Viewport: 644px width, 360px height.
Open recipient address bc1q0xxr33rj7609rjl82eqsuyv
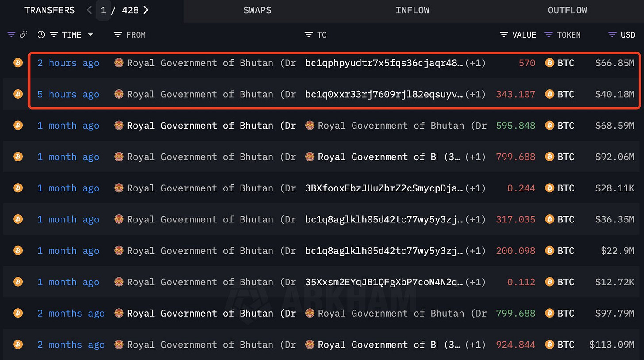pos(384,94)
